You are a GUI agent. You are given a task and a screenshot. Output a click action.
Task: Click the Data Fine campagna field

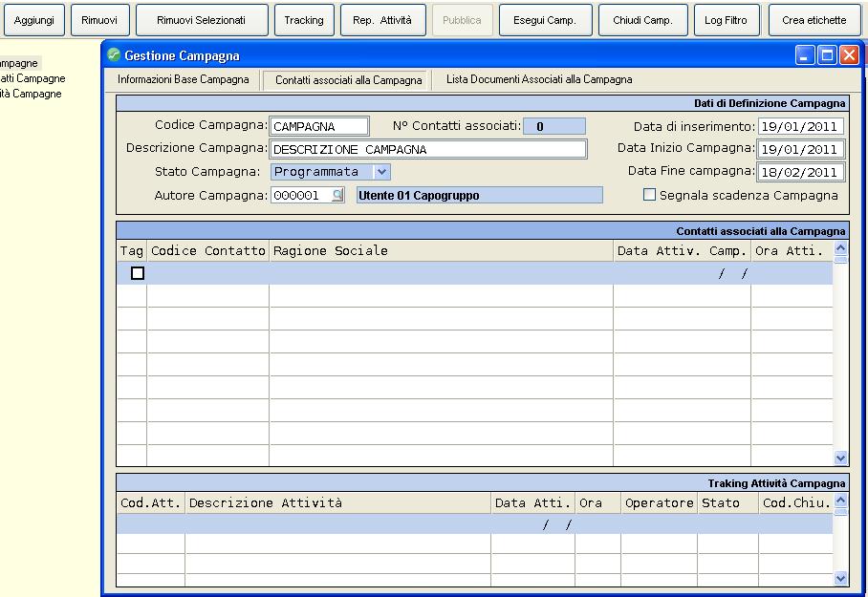[801, 172]
